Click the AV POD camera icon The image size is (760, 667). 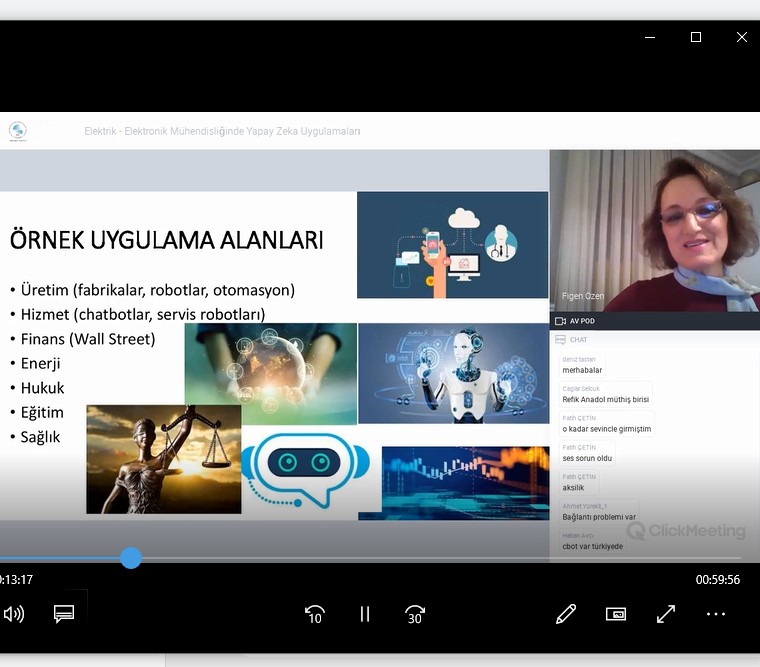point(560,321)
